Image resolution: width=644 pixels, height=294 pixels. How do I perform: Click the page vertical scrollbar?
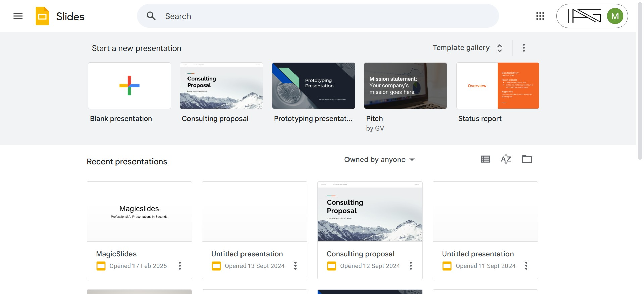pos(640,80)
